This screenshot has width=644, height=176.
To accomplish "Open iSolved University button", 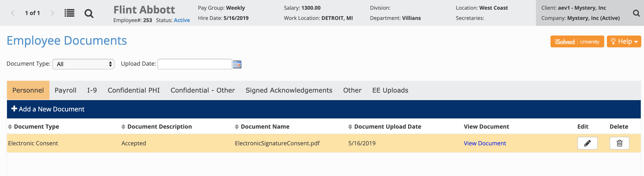I will 577,41.
